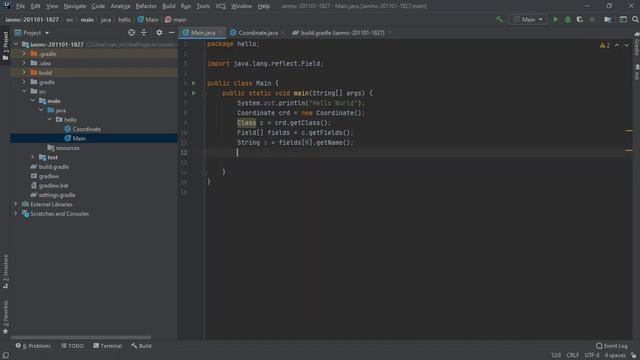Click the main method breadcrumb
The width and height of the screenshot is (640, 360).
(x=176, y=20)
